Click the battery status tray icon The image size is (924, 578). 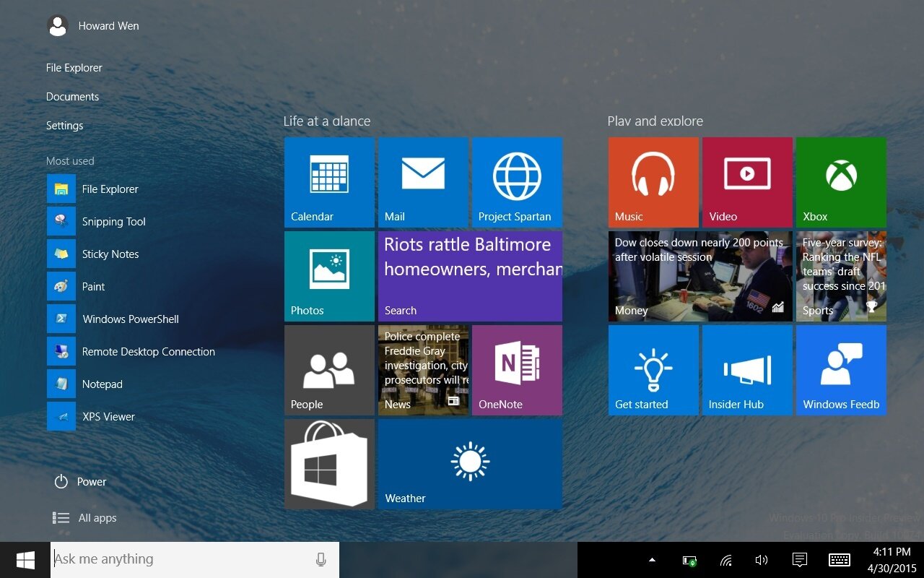[x=689, y=560]
